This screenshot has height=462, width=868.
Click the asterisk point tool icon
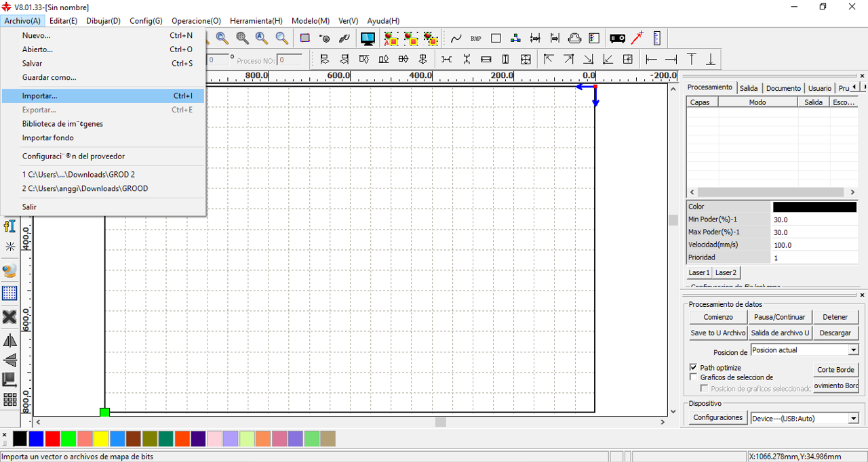(x=9, y=247)
